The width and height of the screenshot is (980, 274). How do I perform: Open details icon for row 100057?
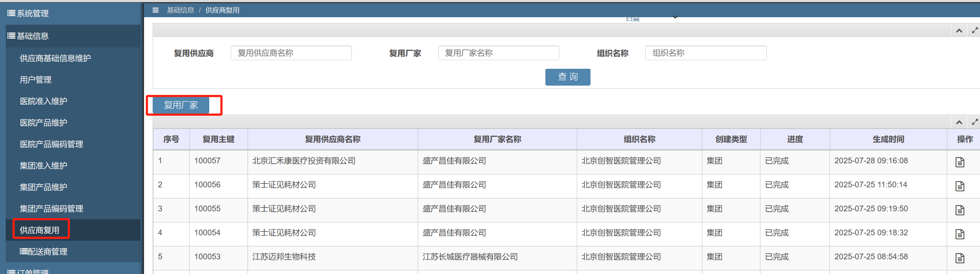[960, 162]
